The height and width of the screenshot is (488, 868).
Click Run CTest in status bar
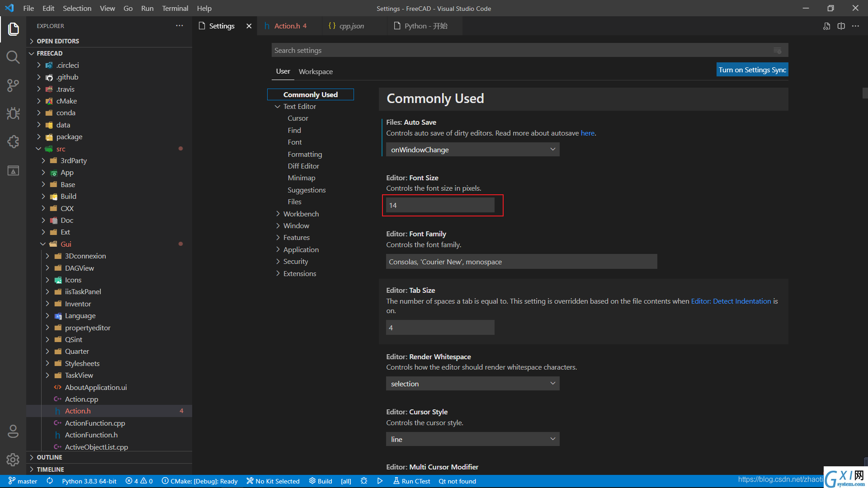[411, 481]
